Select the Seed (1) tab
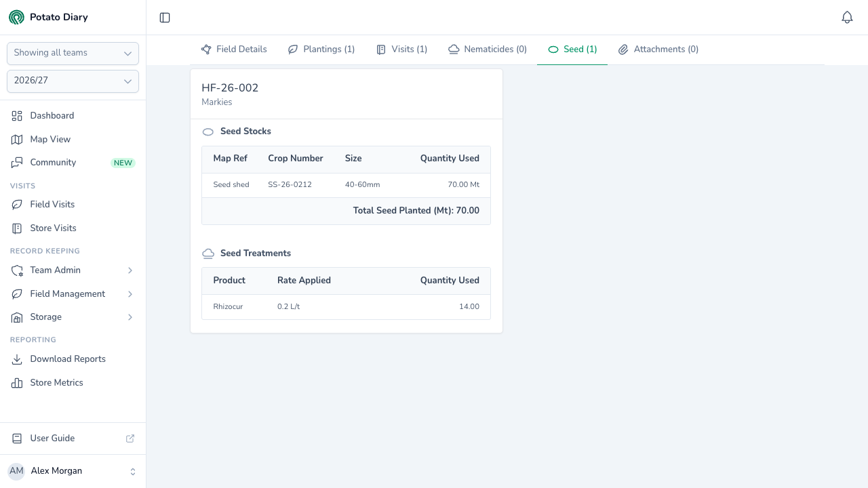 (572, 49)
